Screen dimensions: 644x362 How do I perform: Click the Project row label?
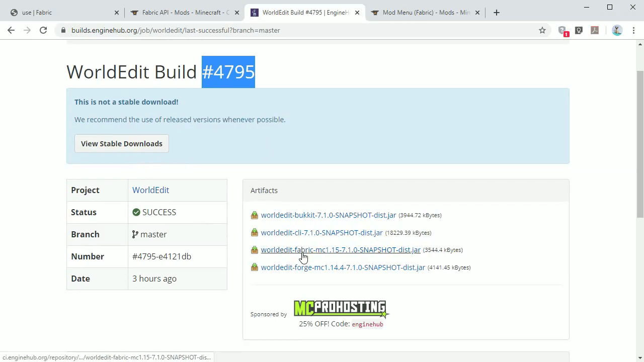point(85,190)
